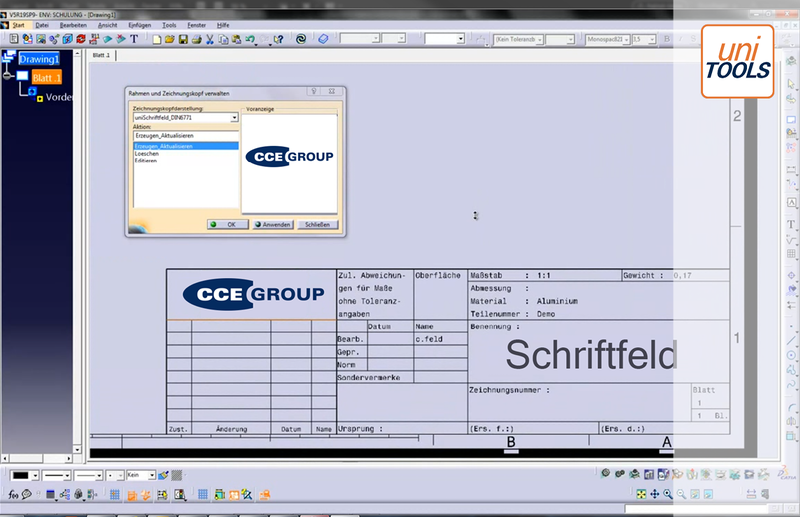Click the Zoom In magnifier icon
The image size is (800, 517).
click(x=668, y=494)
